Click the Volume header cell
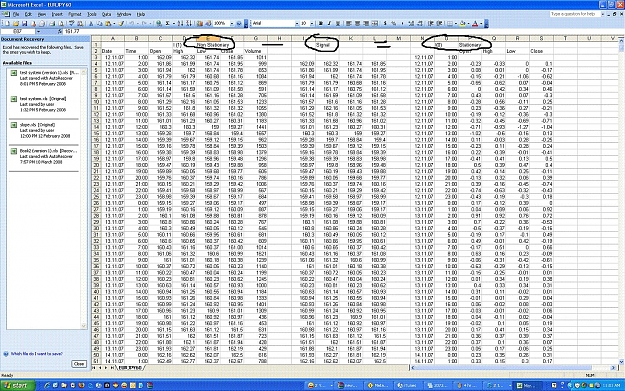 pos(256,51)
